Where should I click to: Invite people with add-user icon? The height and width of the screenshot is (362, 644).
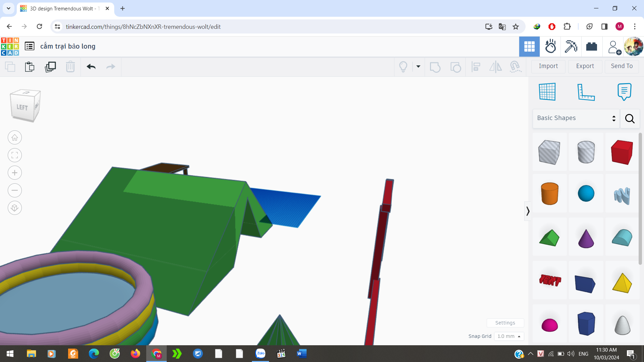pos(614,47)
